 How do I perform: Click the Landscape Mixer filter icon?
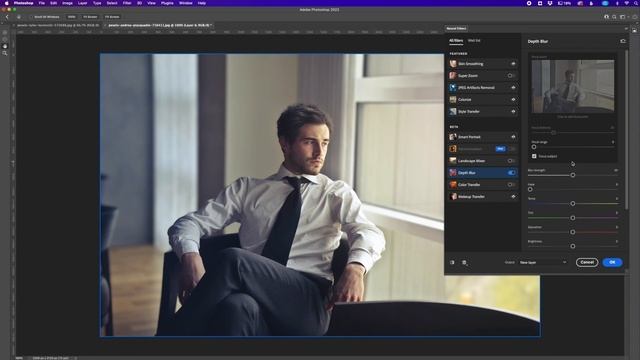point(453,161)
